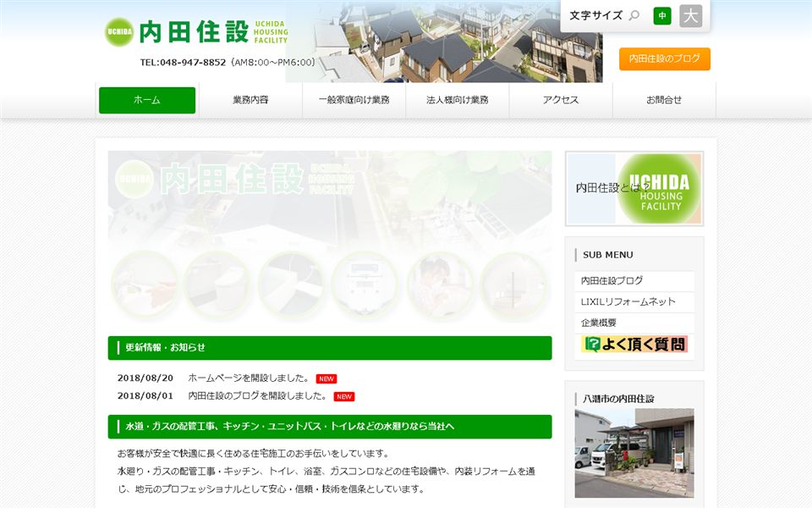
Task: Click the fifth circular person thumbnail
Action: point(440,284)
